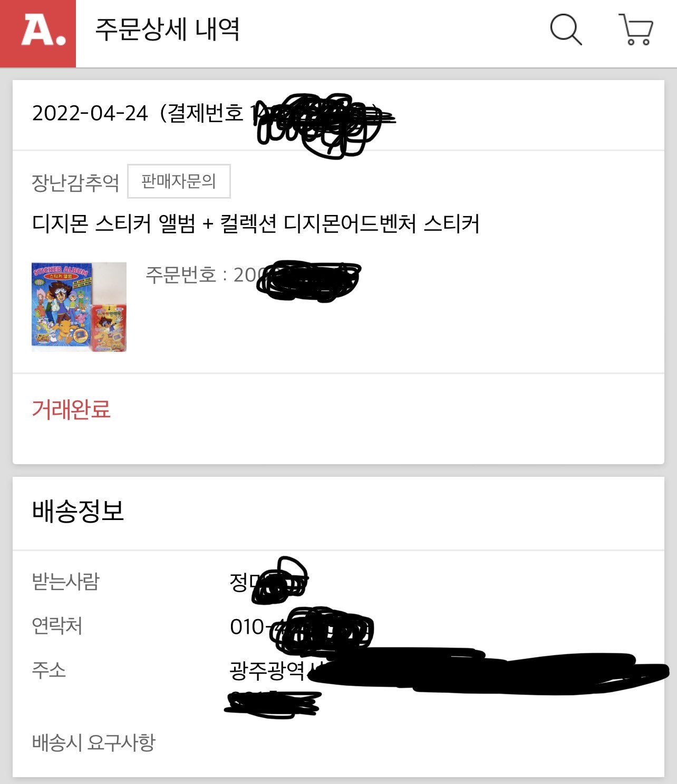
Task: Click the 배송시 요구사항 label
Action: (x=94, y=742)
